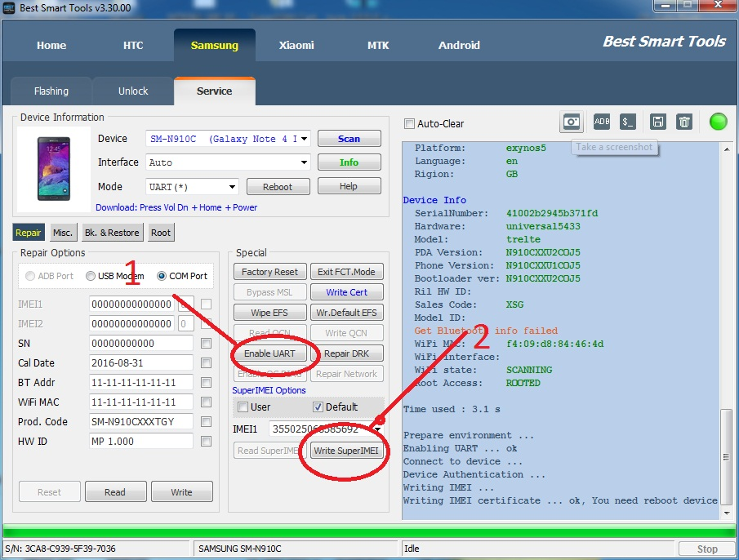Viewport: 739px width, 560px height.
Task: Click the Repair DRK button
Action: [x=346, y=353]
